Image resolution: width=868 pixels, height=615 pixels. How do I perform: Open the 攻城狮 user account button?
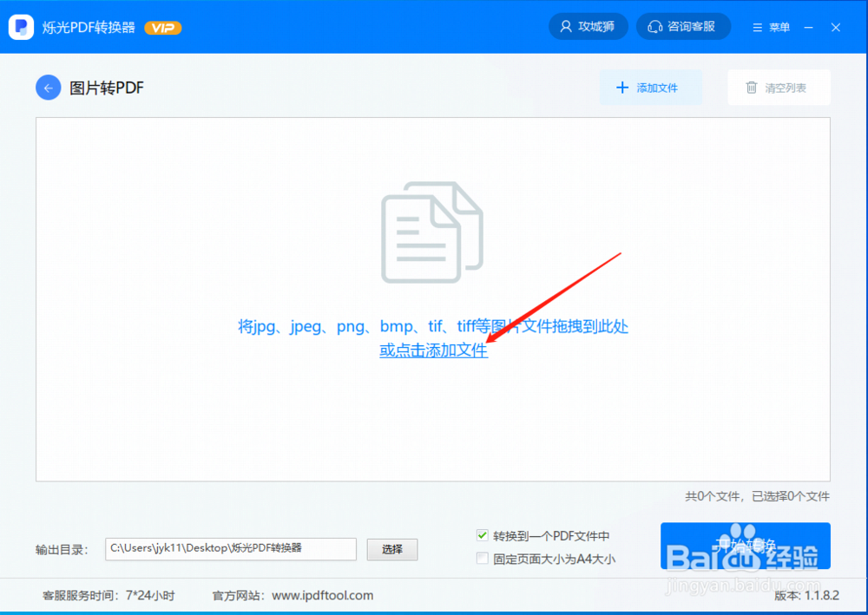[x=588, y=27]
